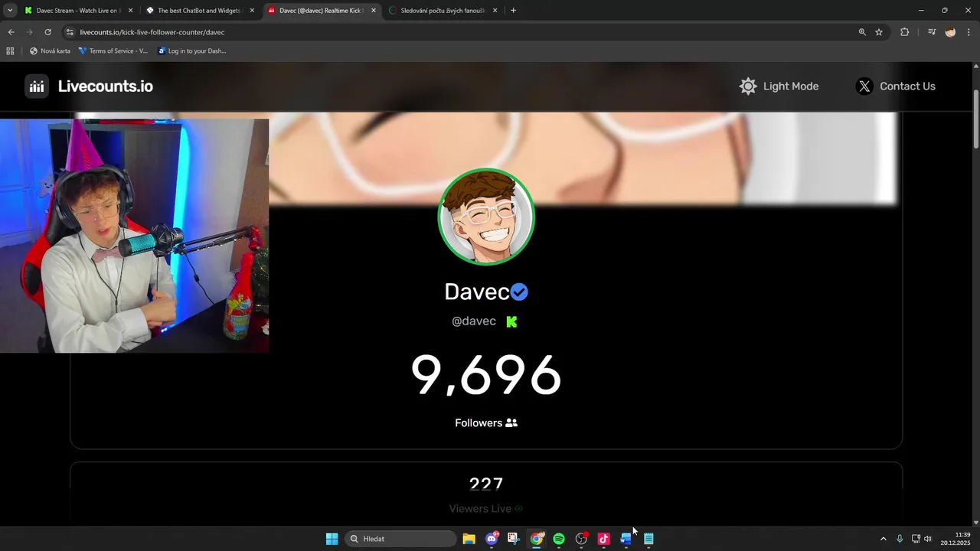
Task: Bookmark this page with the star icon
Action: coord(879,32)
